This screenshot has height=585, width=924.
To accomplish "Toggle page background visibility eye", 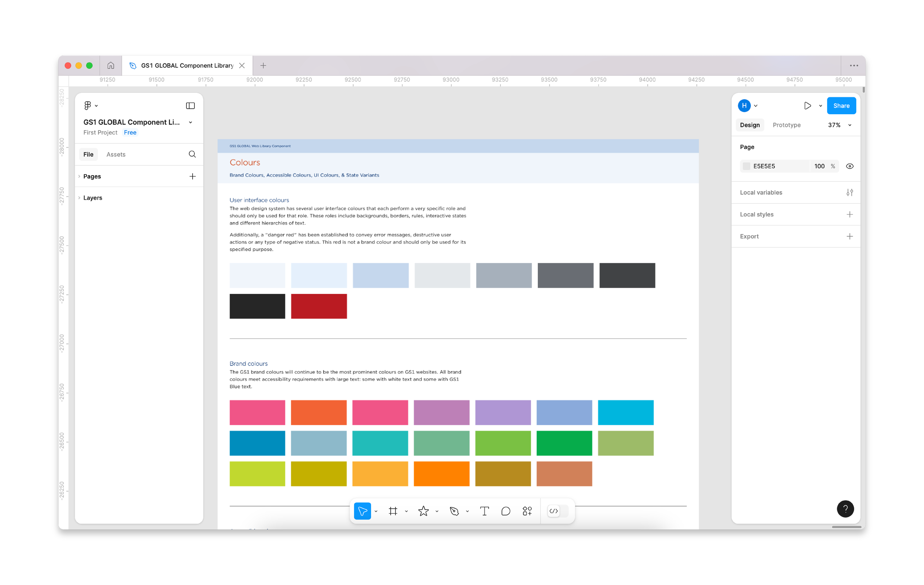I will point(850,166).
